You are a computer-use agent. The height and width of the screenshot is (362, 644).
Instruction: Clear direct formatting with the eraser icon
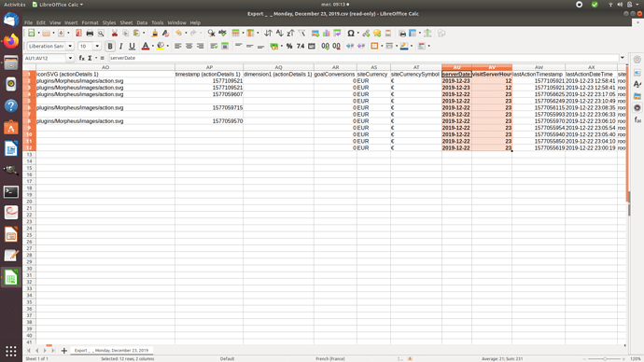(165, 34)
